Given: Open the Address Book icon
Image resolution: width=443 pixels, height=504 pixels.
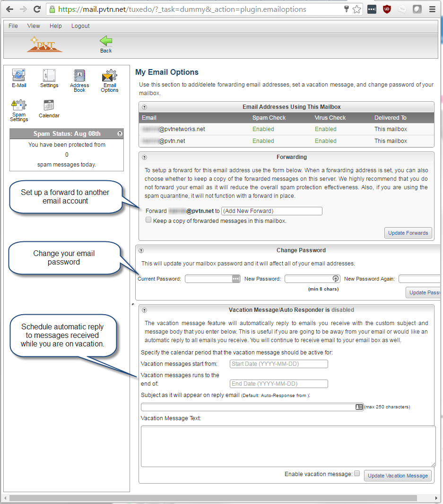Looking at the screenshot, I should pyautogui.click(x=79, y=80).
